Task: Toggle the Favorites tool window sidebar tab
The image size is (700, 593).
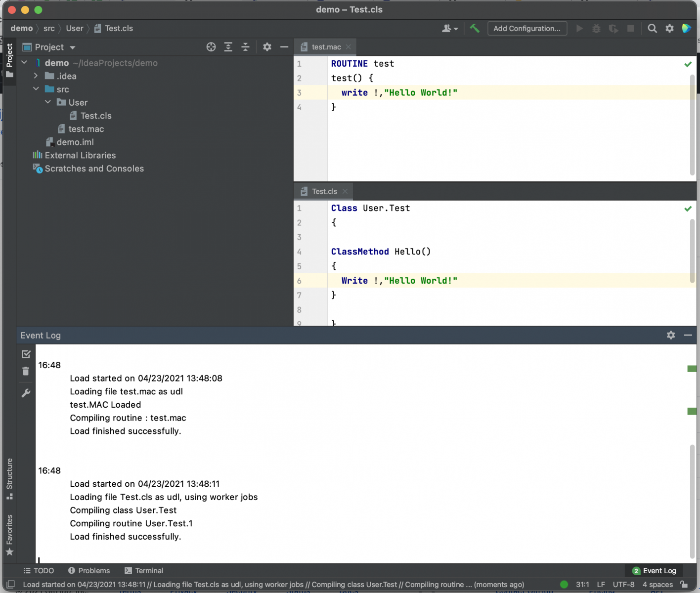Action: (x=9, y=534)
